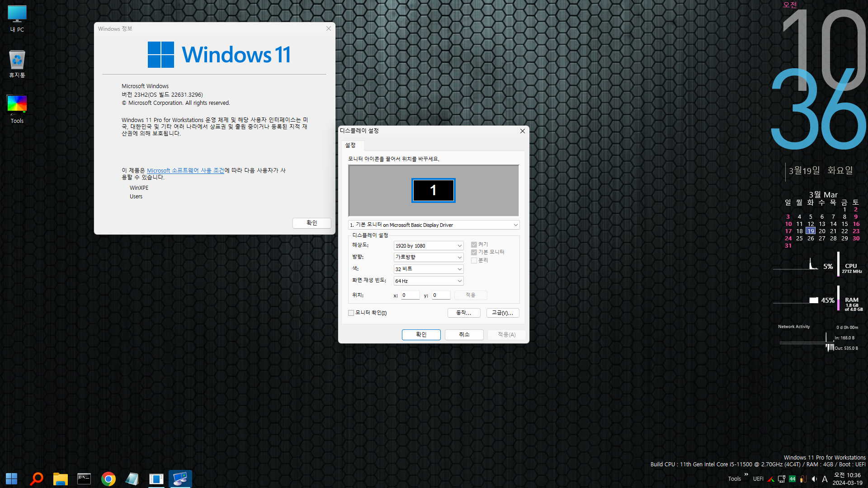Click date 31 in the calendar widget
The image size is (868, 488).
[788, 245]
